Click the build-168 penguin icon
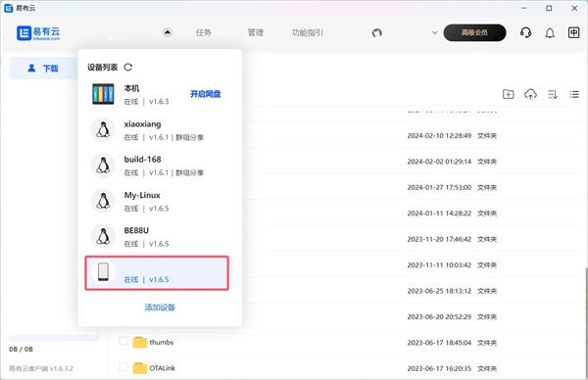This screenshot has width=588, height=380. tap(103, 166)
